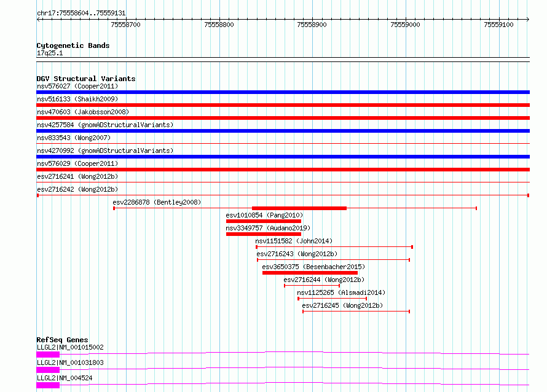547x392 pixels.
Task: Click the 17q25.1 band label
Action: (50, 53)
